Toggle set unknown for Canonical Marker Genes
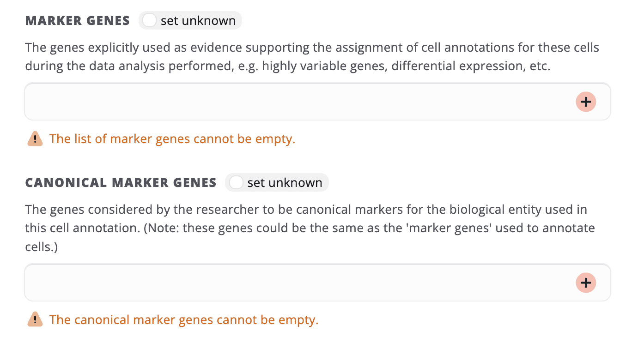This screenshot has width=644, height=349. click(x=236, y=182)
